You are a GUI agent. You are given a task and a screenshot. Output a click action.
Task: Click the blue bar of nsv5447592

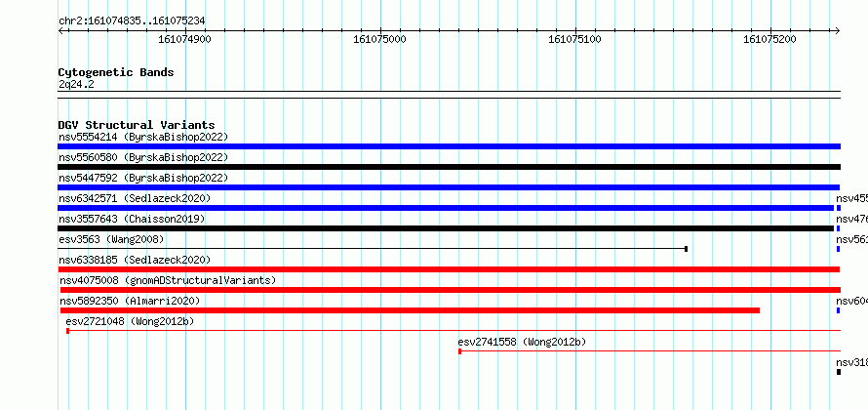[449, 187]
